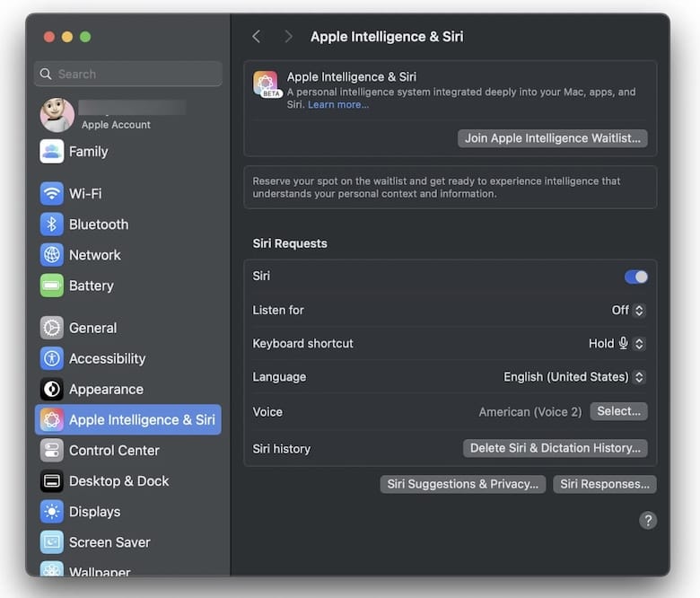Click the Appearance icon

click(x=51, y=389)
